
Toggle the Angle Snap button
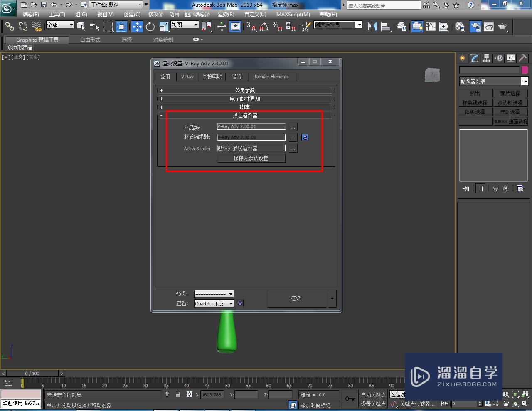(264, 27)
